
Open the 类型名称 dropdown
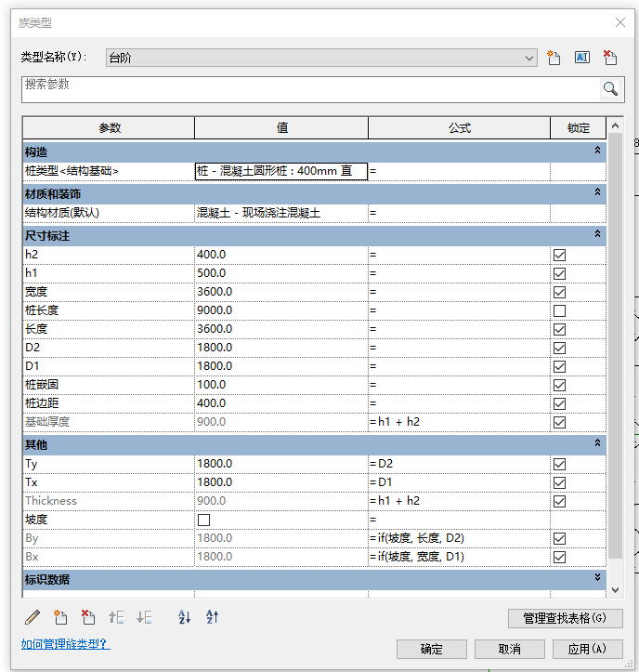[x=529, y=58]
